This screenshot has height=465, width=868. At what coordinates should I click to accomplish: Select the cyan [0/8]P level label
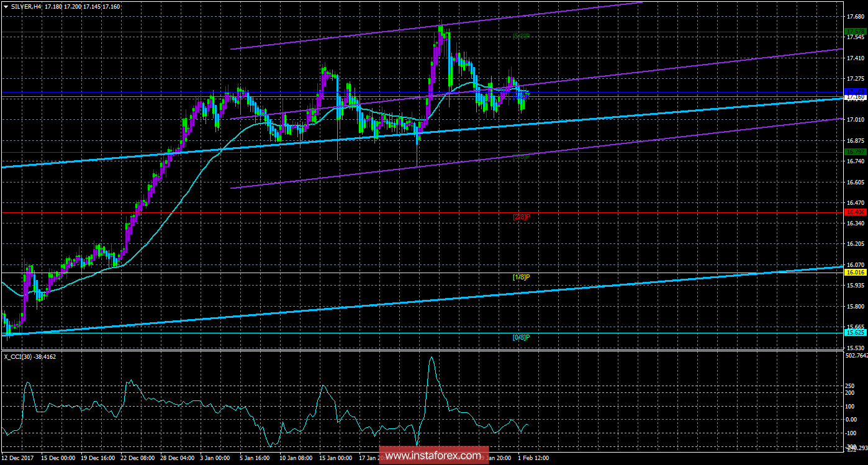(x=521, y=337)
